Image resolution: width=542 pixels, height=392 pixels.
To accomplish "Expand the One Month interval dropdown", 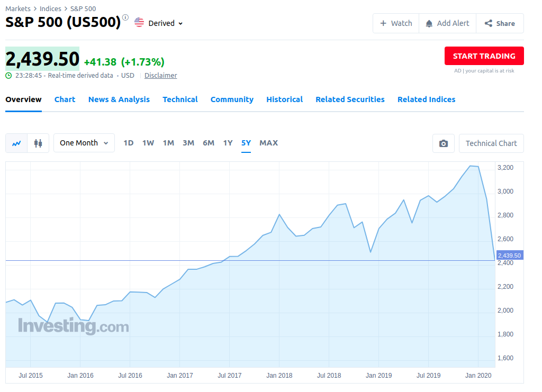I will [84, 143].
